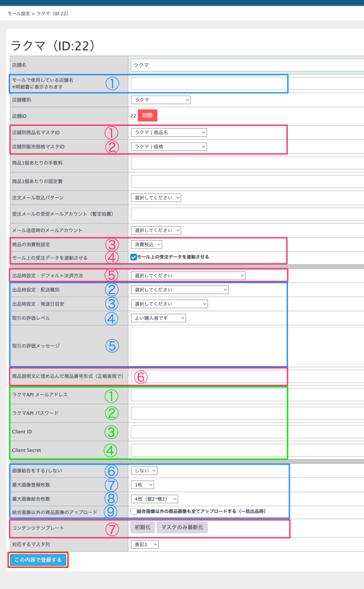Click the 店舗名 input field
The width and height of the screenshot is (364, 589).
247,65
